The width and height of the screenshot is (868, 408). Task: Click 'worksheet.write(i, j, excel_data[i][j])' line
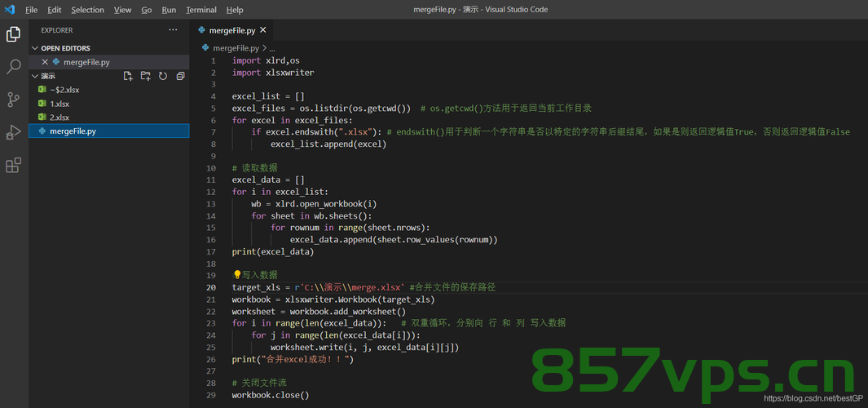pyautogui.click(x=365, y=347)
